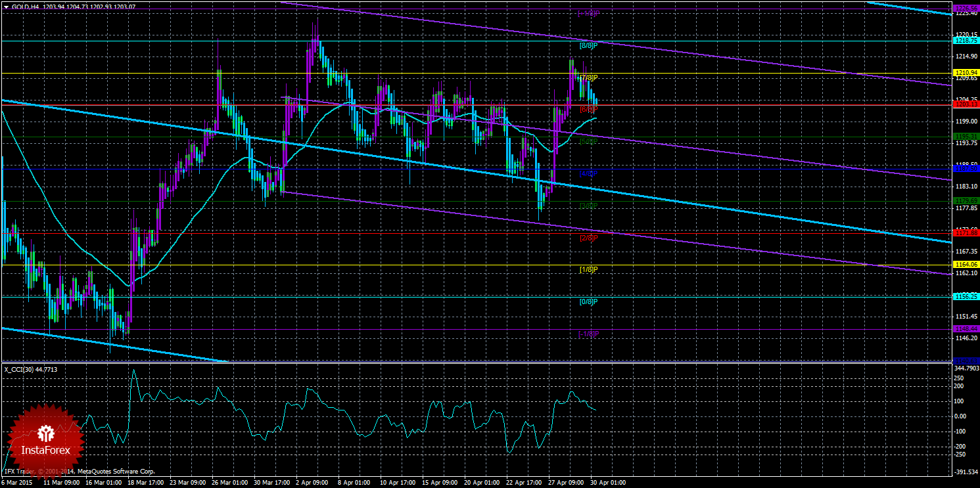Click the [3/8]P Murrey level label
Viewport: 980px width, 488px height.
click(588, 206)
